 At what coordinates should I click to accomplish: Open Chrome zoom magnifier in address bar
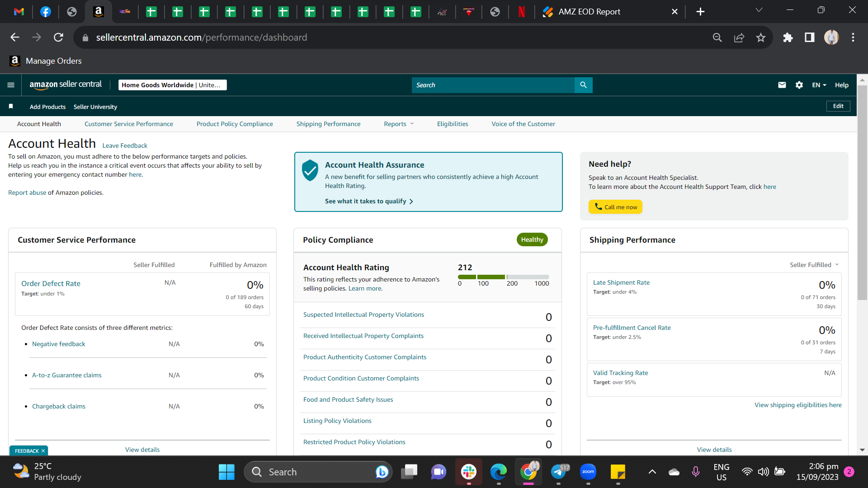(717, 38)
